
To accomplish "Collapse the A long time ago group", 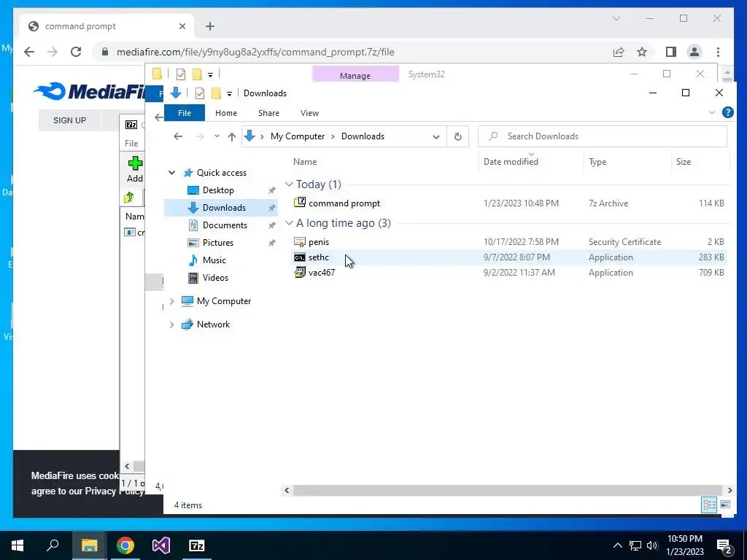I will tap(289, 223).
